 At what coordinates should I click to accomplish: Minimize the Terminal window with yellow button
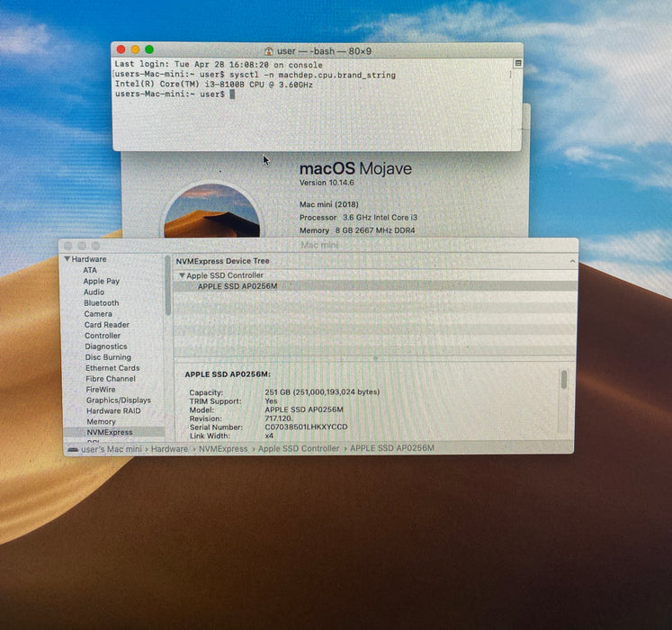click(135, 49)
